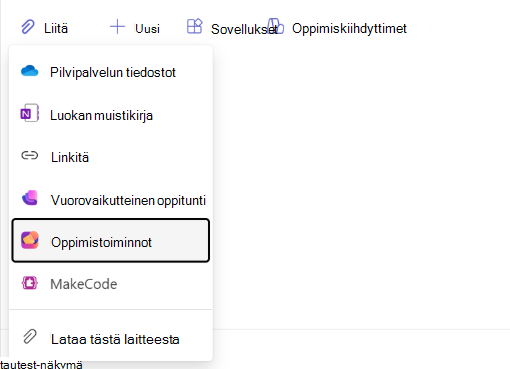Viewport: 510px width, 369px height.
Task: Click the paperclip icon for device upload
Action: (x=30, y=337)
